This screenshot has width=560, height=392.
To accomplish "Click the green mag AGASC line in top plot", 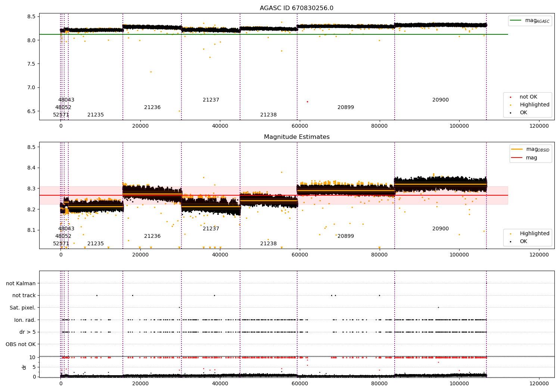I will 274,34.
